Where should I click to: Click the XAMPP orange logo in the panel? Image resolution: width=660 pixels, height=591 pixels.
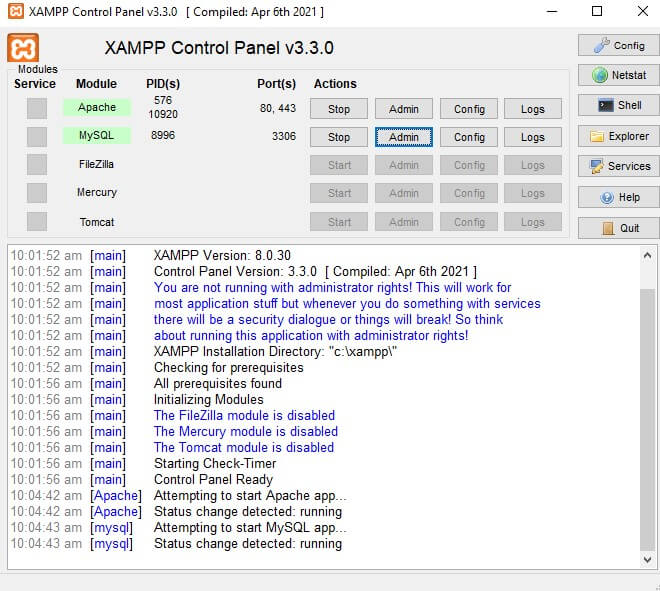pyautogui.click(x=23, y=48)
